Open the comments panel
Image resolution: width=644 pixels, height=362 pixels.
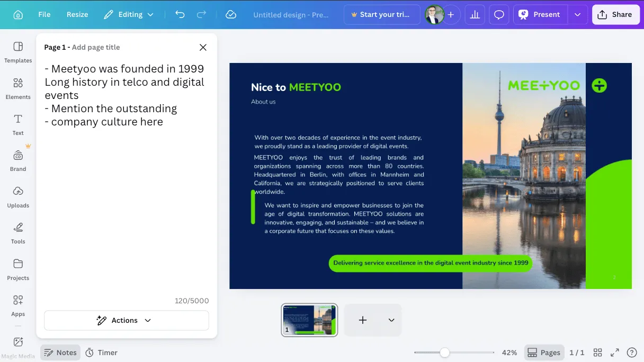pos(498,14)
